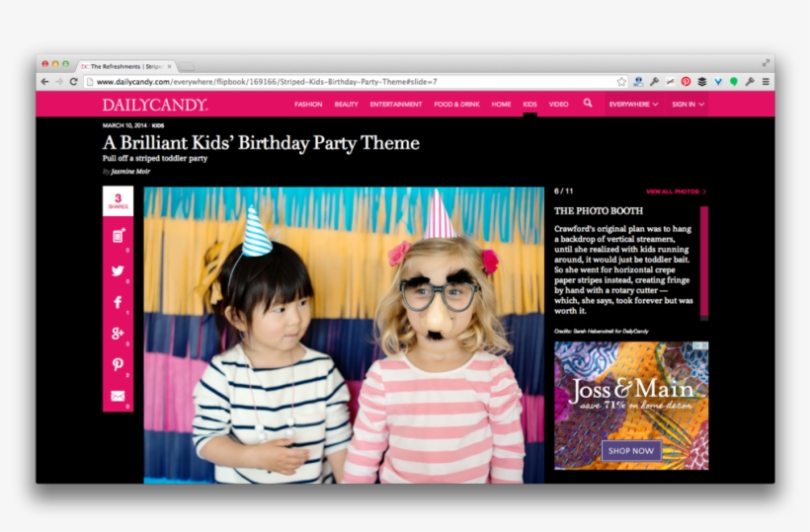Share on Twitter using the bird icon
The width and height of the screenshot is (810, 532).
click(x=118, y=270)
